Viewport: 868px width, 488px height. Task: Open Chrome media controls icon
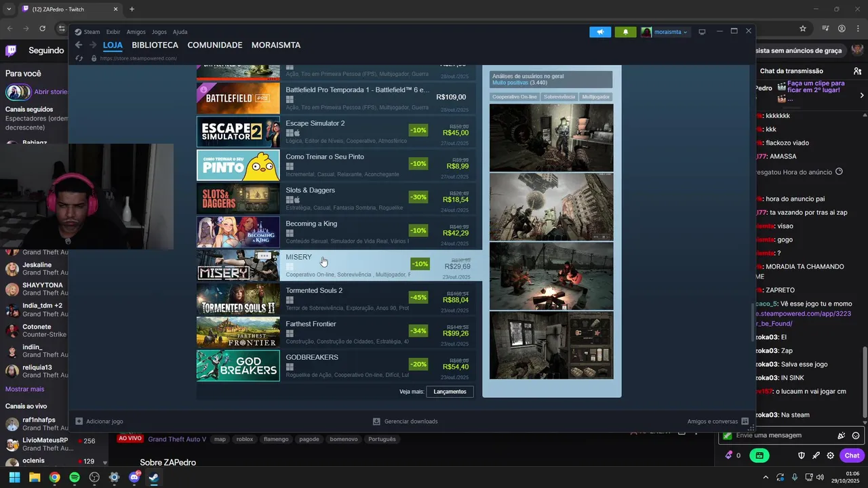click(825, 28)
